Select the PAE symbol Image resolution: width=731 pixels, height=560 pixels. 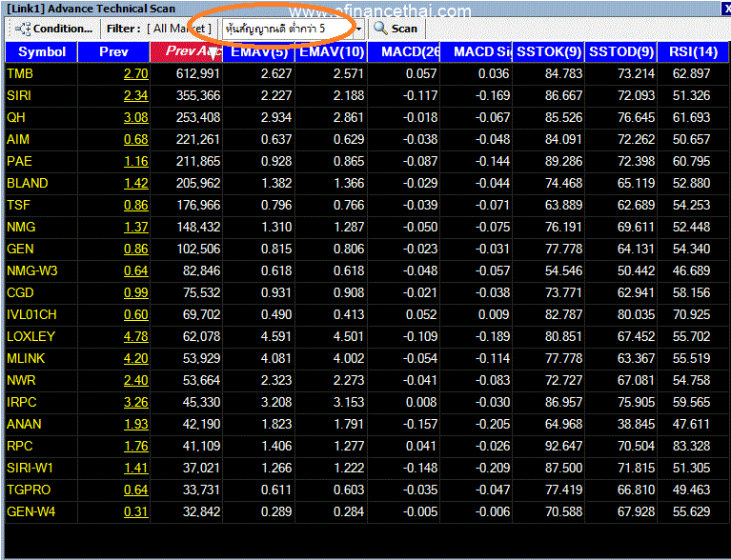click(20, 161)
